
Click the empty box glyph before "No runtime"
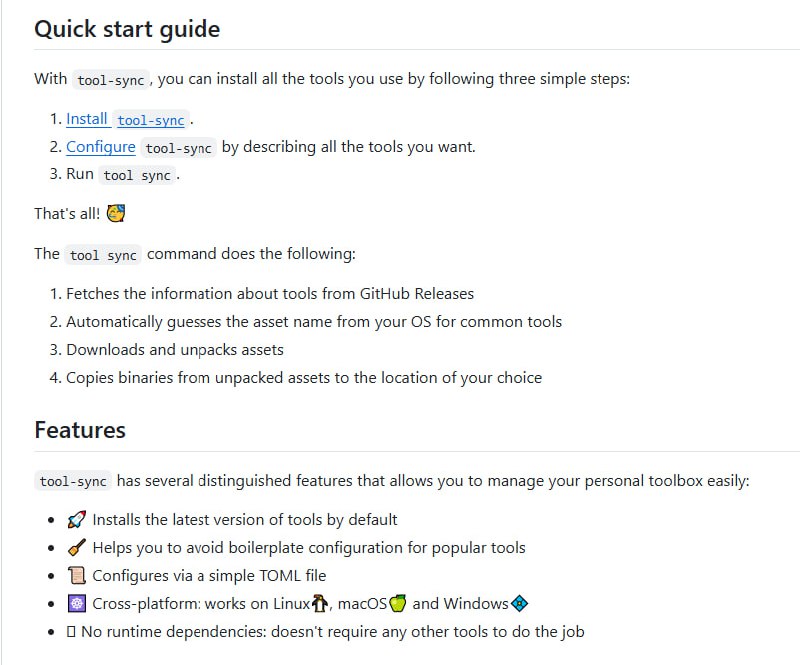click(71, 632)
